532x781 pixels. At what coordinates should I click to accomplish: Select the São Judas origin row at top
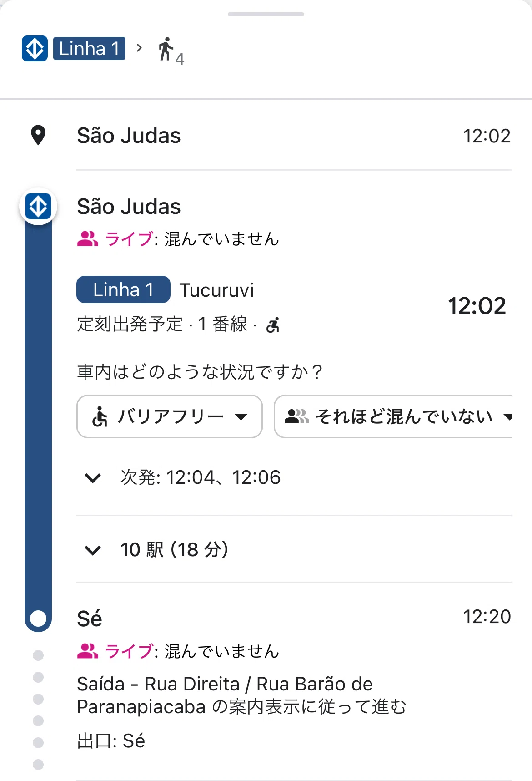click(294, 136)
